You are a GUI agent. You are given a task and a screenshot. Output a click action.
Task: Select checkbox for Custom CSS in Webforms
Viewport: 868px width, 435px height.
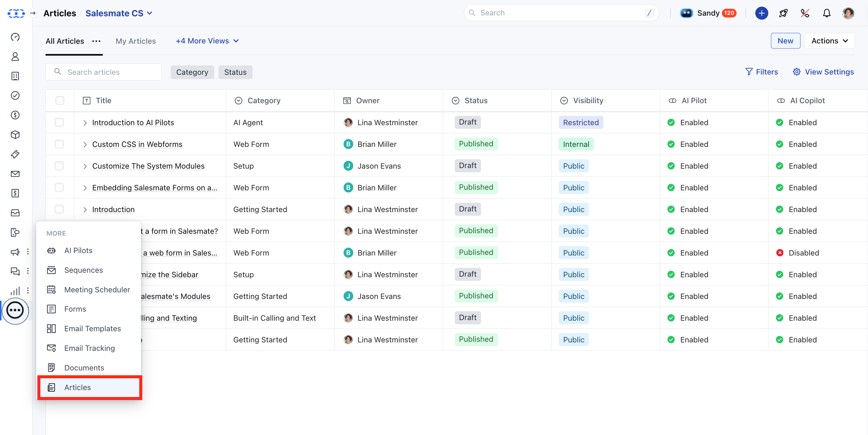click(59, 144)
